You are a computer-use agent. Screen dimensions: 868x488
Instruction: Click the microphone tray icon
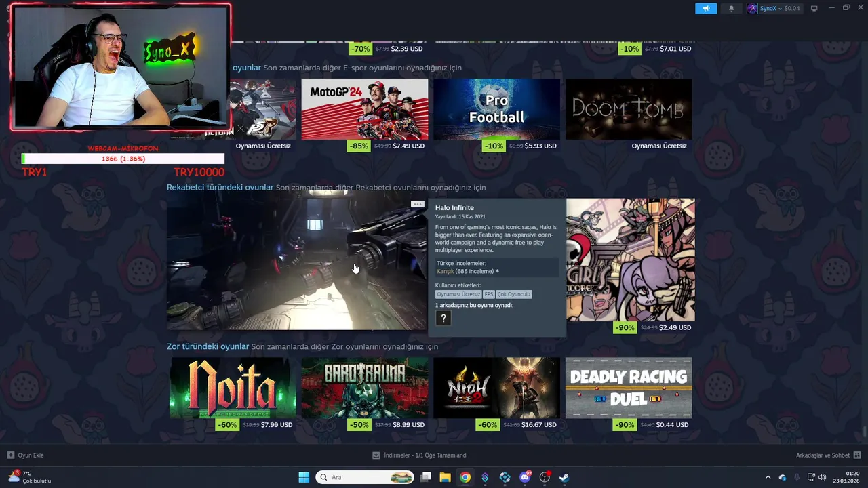click(797, 477)
